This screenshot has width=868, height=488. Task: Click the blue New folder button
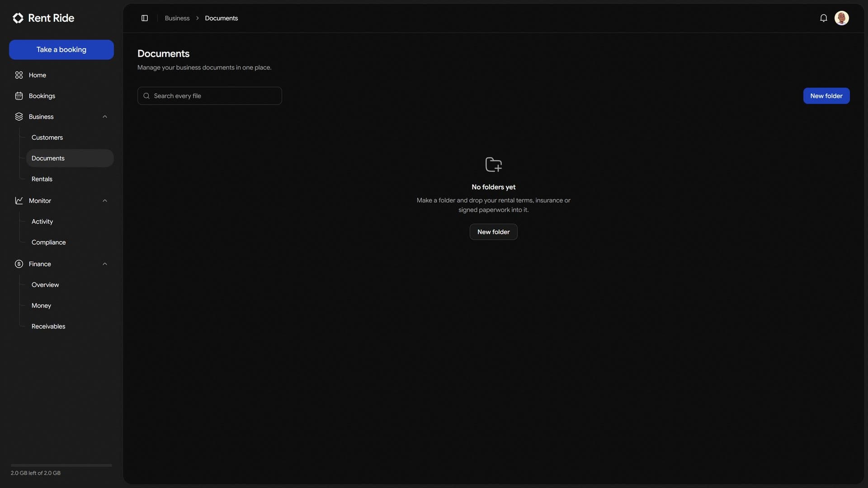point(826,96)
